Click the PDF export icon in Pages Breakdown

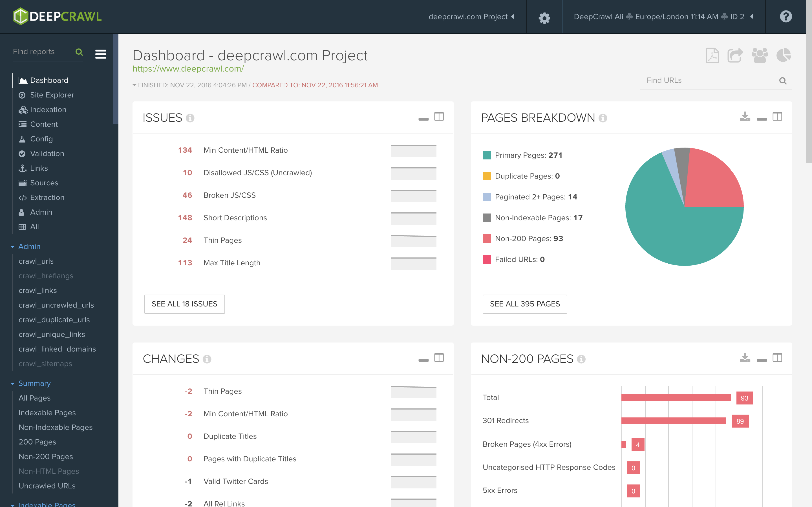[745, 117]
